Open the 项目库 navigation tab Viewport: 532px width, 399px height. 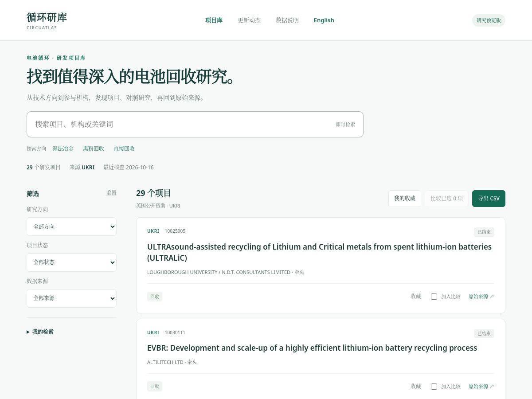click(214, 20)
